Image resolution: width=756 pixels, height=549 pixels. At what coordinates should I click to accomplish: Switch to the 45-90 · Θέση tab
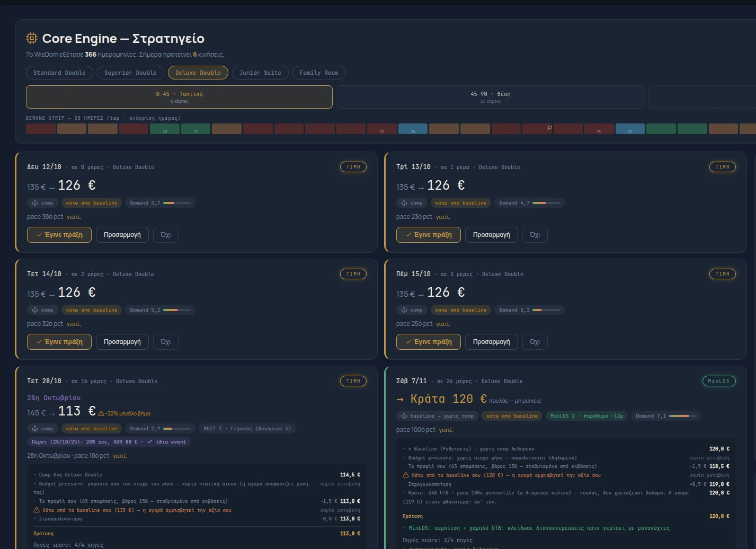490,97
